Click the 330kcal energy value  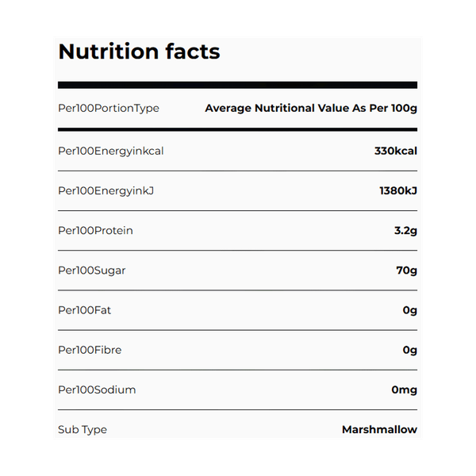coord(395,151)
